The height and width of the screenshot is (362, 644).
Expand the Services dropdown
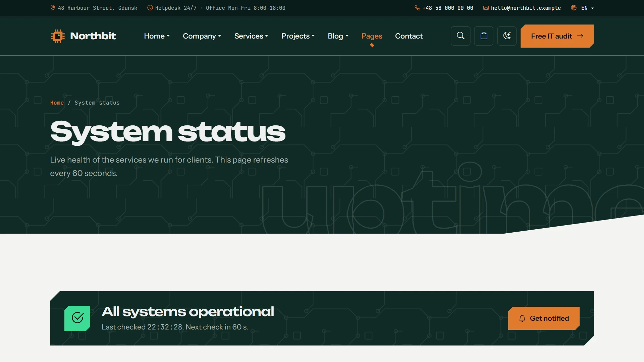click(251, 36)
